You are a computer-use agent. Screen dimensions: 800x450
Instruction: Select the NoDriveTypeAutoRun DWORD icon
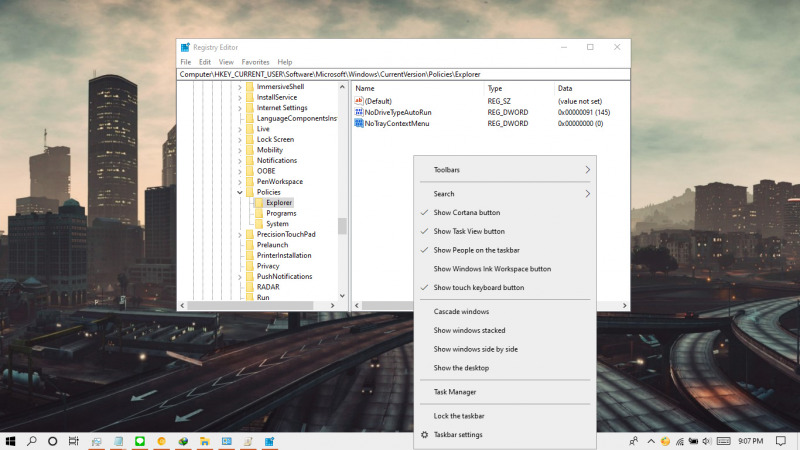359,112
